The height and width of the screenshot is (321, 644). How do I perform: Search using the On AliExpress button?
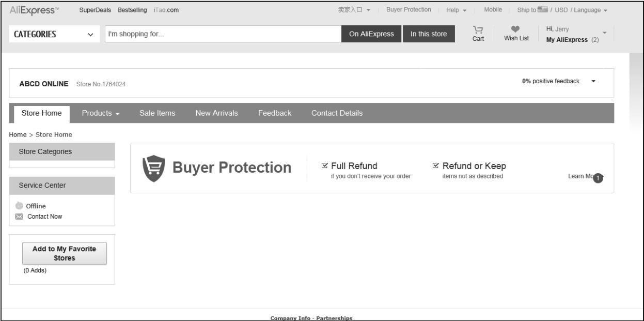372,34
